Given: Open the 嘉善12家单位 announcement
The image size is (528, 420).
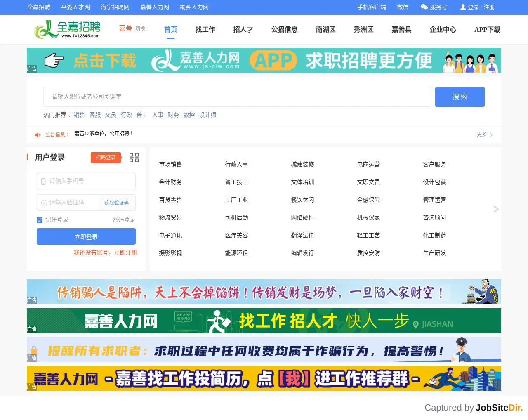Looking at the screenshot, I should (104, 133).
